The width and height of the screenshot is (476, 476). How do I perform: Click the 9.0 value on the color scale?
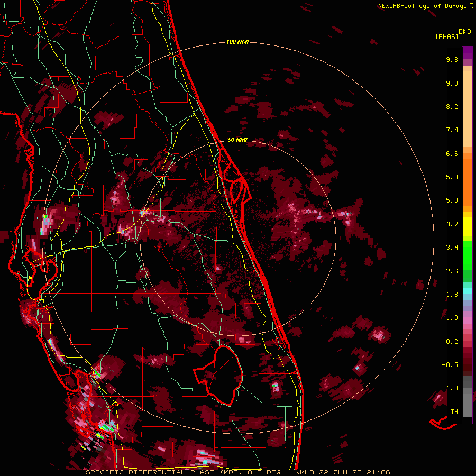[x=452, y=83]
